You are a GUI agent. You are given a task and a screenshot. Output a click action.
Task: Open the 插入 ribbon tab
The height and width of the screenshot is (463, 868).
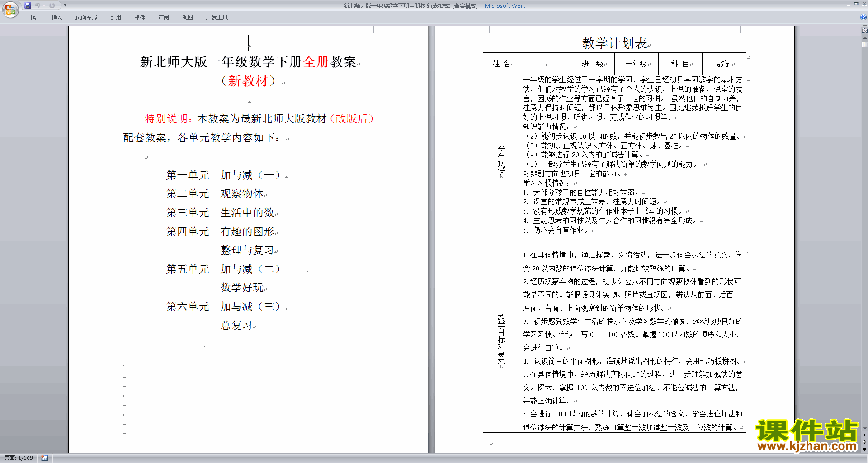click(57, 18)
